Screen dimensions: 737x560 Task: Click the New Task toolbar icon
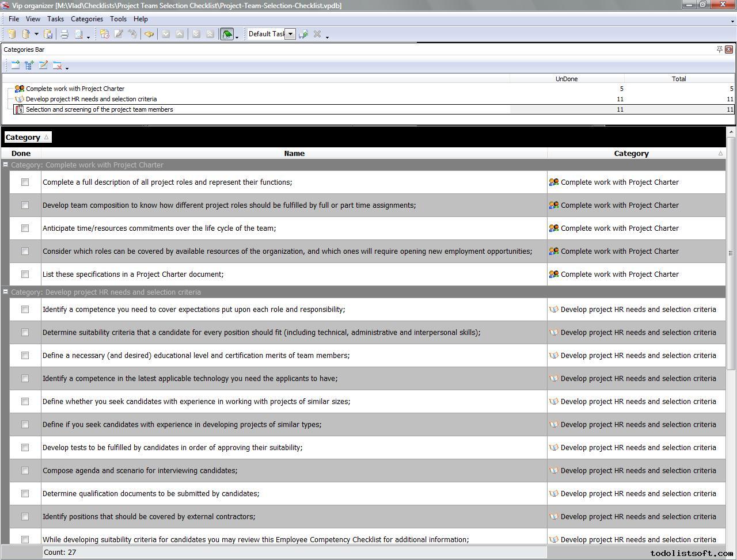104,35
